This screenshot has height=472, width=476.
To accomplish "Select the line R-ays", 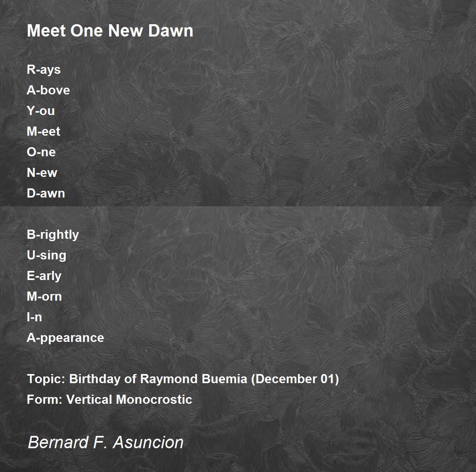I will 44,70.
